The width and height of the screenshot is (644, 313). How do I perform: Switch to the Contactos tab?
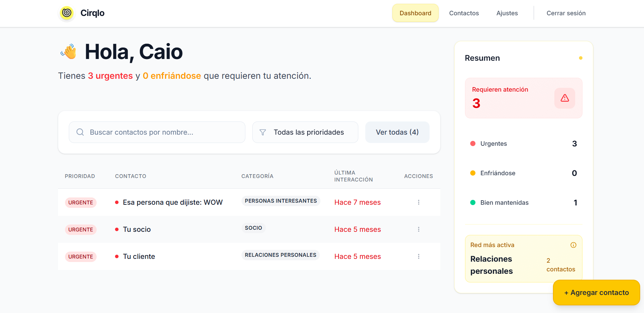click(464, 13)
